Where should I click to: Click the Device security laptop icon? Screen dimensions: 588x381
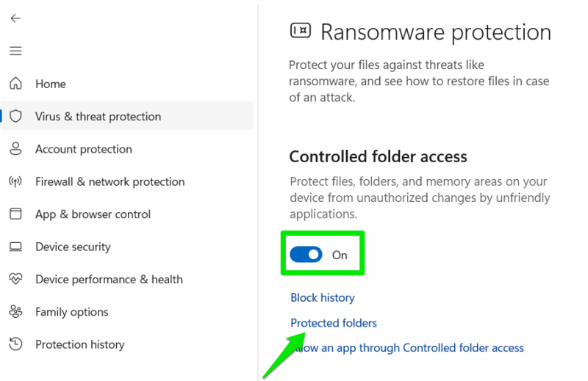tap(15, 247)
